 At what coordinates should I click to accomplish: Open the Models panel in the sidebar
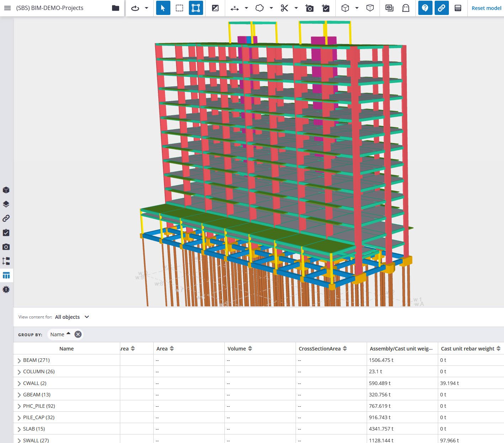[6, 190]
